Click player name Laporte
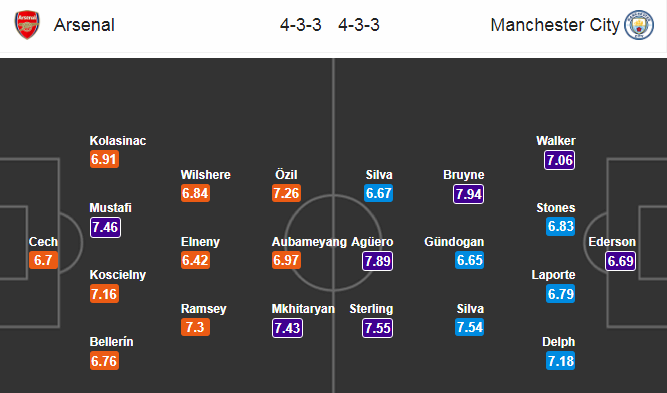 tap(553, 275)
